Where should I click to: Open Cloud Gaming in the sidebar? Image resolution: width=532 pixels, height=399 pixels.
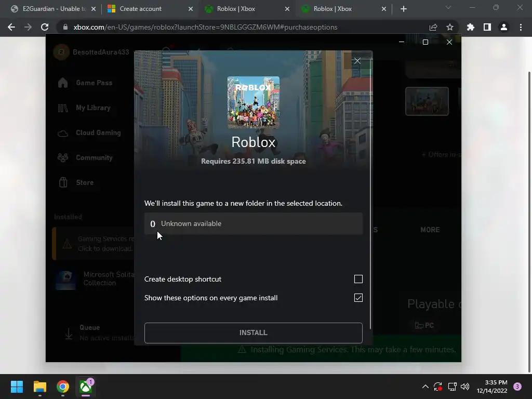(98, 132)
